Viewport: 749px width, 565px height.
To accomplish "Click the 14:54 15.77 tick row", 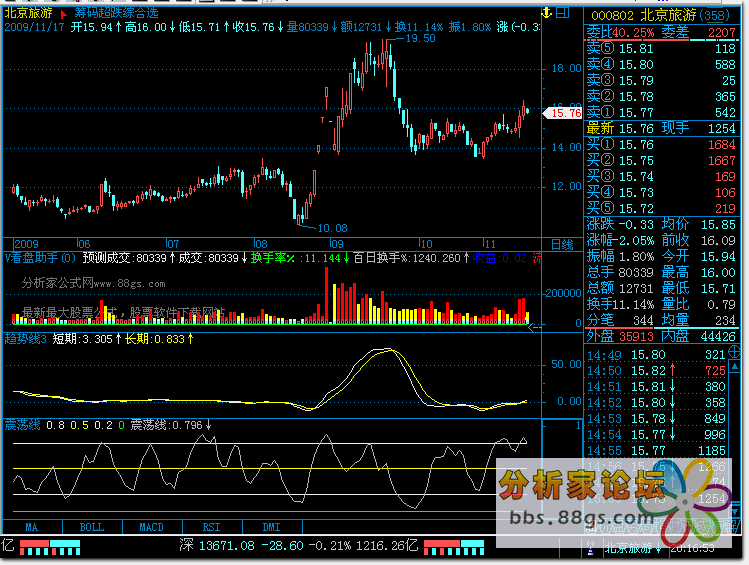I will [656, 435].
